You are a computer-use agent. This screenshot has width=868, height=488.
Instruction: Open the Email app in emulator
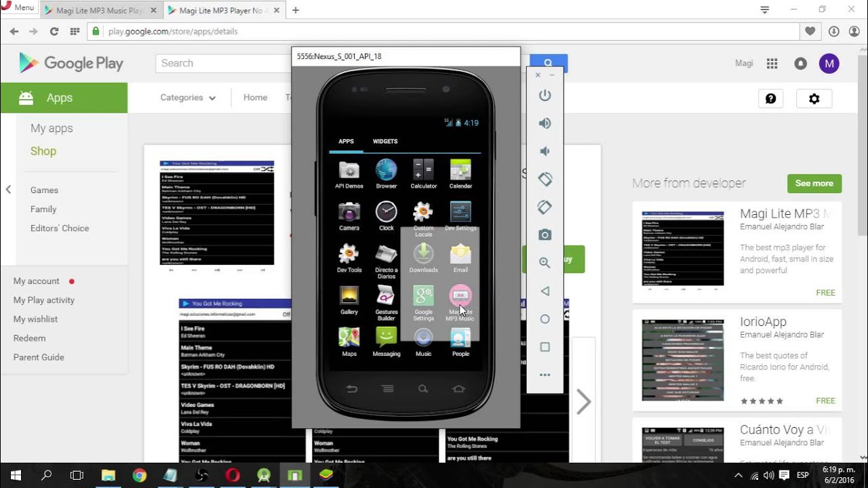click(460, 258)
